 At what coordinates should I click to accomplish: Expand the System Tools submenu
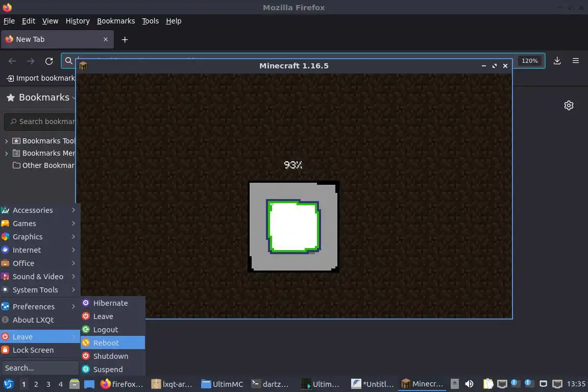40,289
